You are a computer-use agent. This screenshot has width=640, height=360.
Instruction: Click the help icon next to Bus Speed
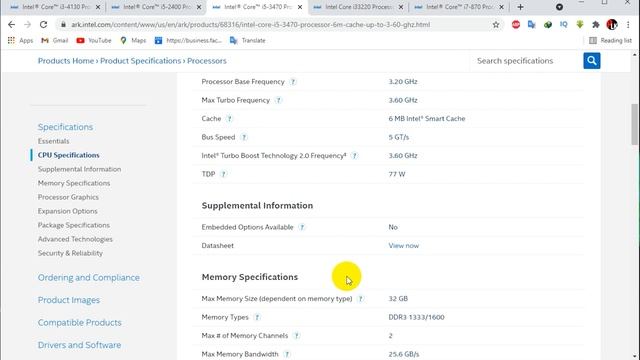coord(244,137)
